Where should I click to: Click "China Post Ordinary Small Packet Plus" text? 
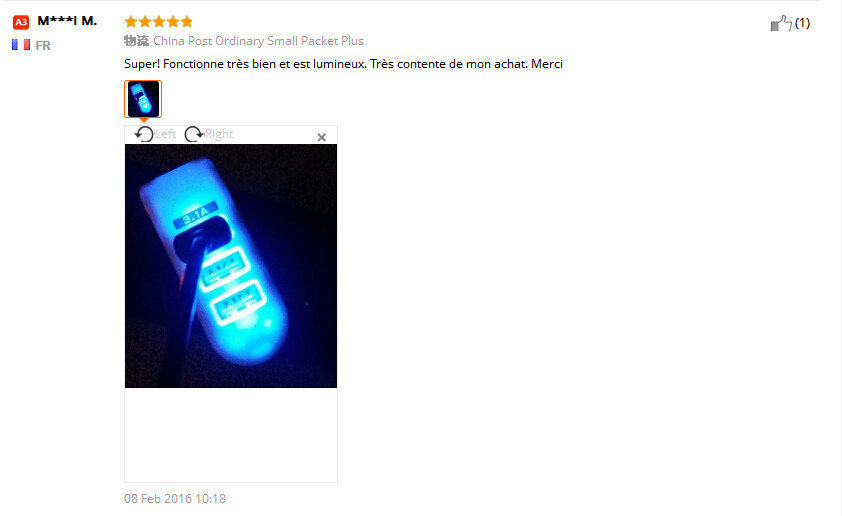tap(258, 41)
